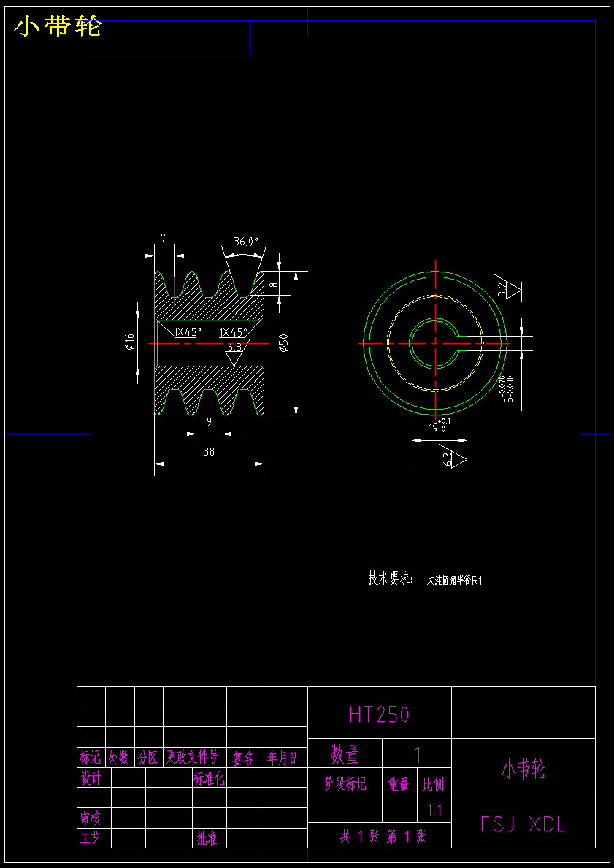Select the HT250 material text

379,715
